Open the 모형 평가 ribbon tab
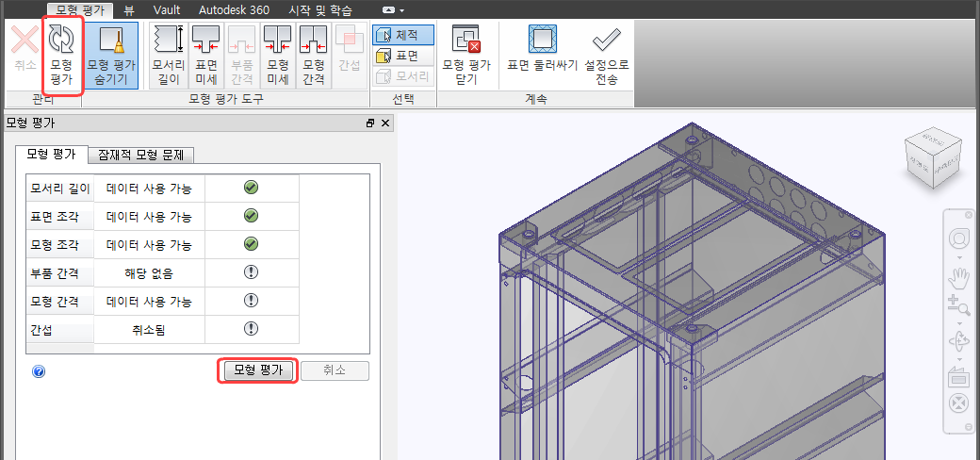 tap(80, 10)
